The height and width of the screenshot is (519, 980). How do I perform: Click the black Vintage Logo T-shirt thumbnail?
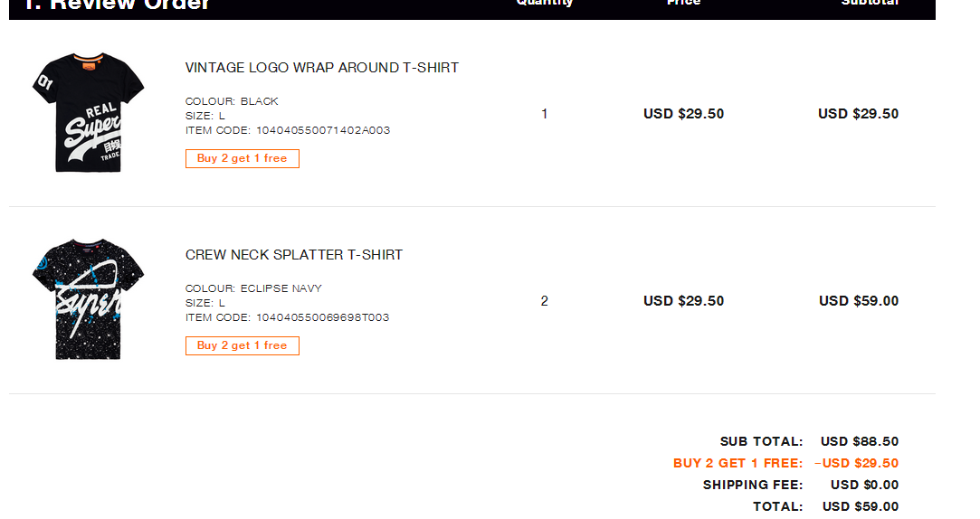(88, 112)
